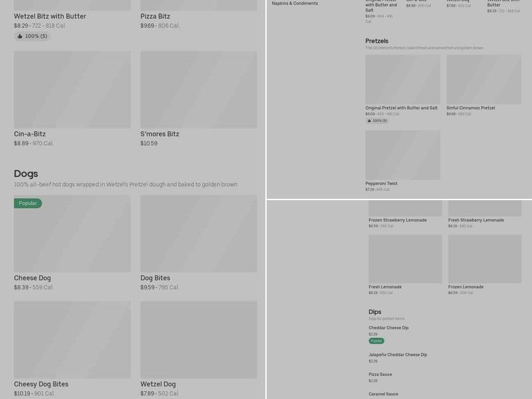Open the Cin-a-Bitz item image
532x399 pixels.
point(72,90)
